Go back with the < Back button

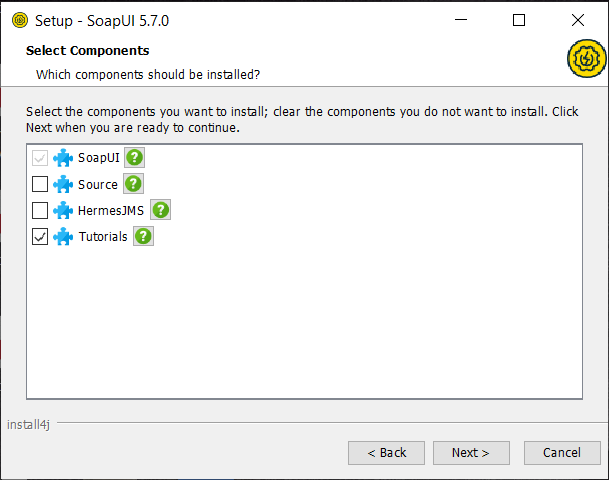(x=386, y=453)
